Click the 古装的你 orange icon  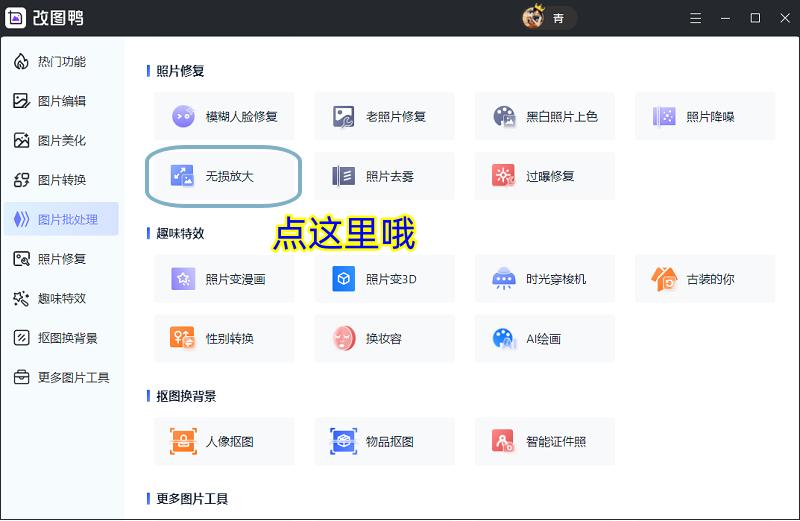(664, 279)
